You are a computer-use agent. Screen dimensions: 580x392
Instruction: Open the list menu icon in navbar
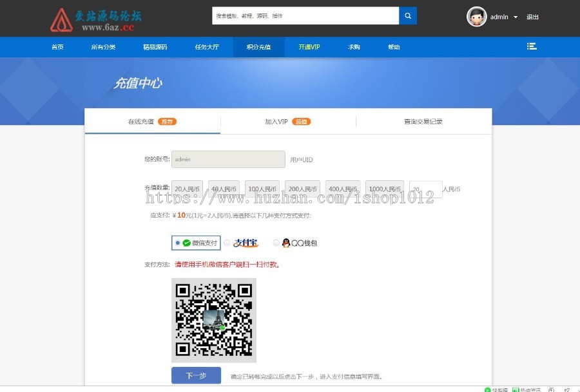(532, 46)
